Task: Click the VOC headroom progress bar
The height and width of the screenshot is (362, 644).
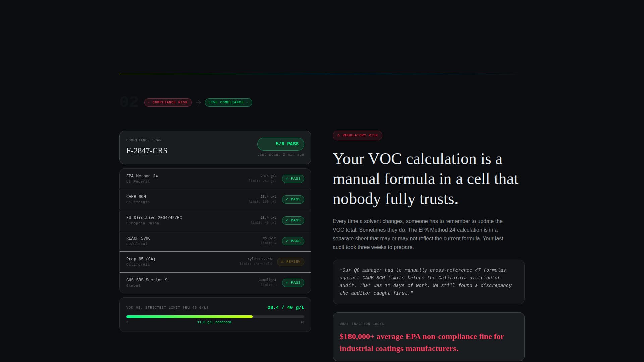Action: (x=215, y=317)
